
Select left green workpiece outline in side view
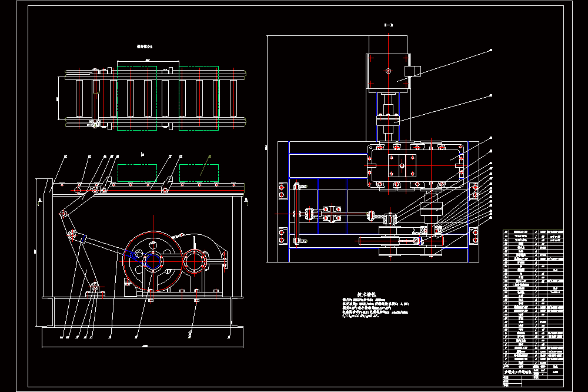click(137, 173)
